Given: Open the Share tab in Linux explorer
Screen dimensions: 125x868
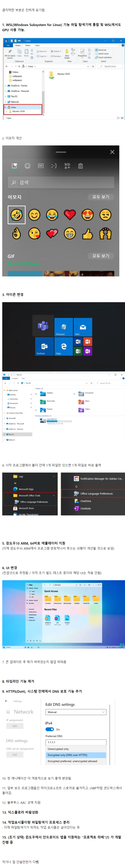Looking at the screenshot, I should click(28, 45).
